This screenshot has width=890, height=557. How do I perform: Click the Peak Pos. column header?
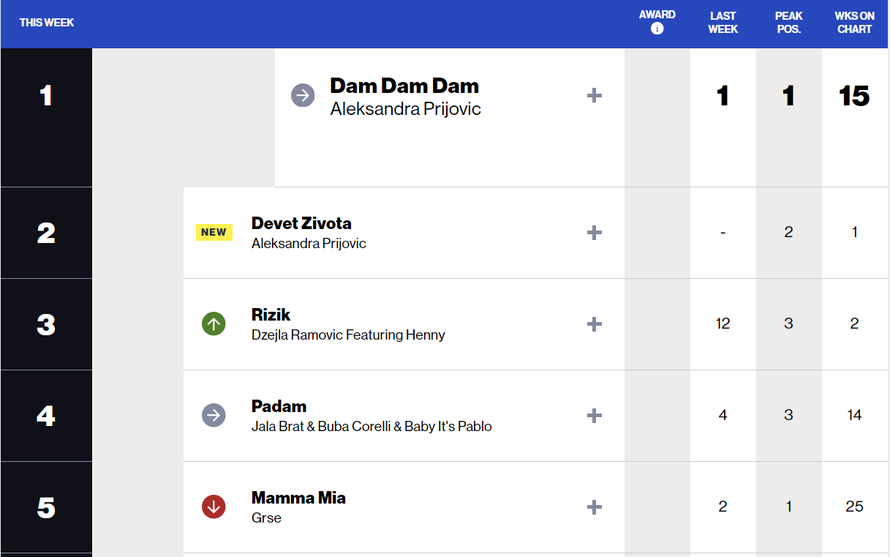[788, 22]
